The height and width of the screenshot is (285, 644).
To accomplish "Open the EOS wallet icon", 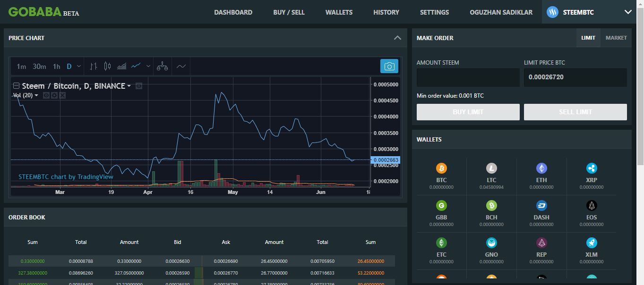I will (592, 205).
